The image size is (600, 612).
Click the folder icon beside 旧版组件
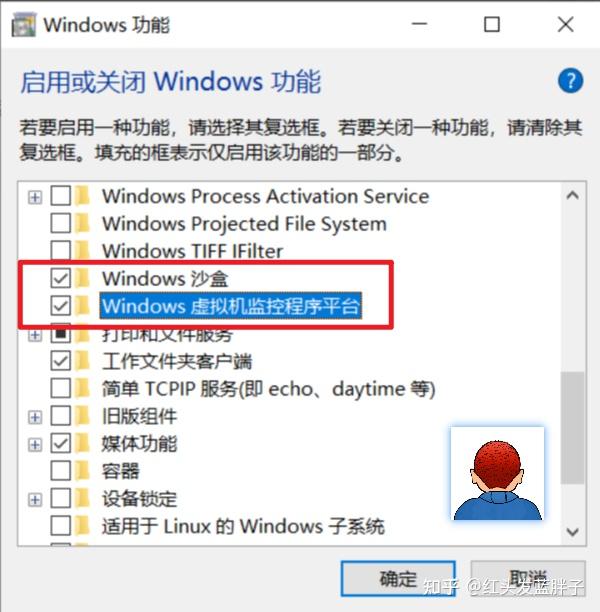(82, 416)
